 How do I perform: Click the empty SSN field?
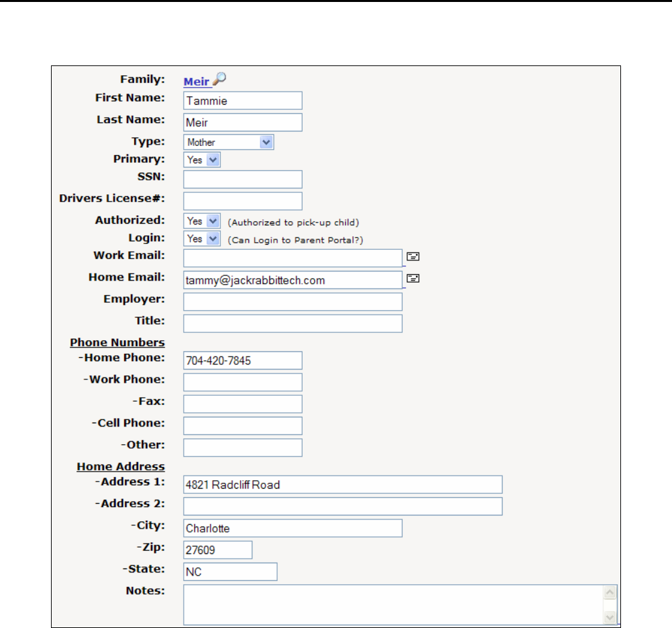pyautogui.click(x=243, y=179)
